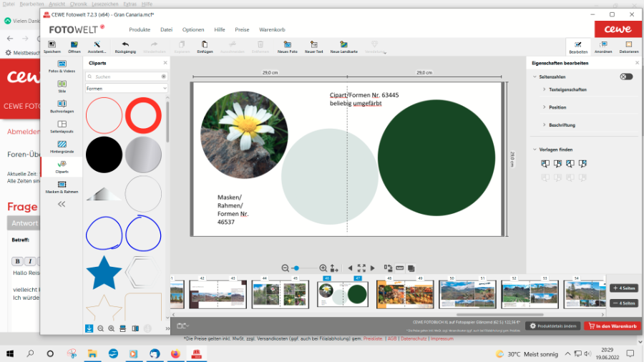Open the Formen category dropdown
644x362 pixels.
coord(126,88)
